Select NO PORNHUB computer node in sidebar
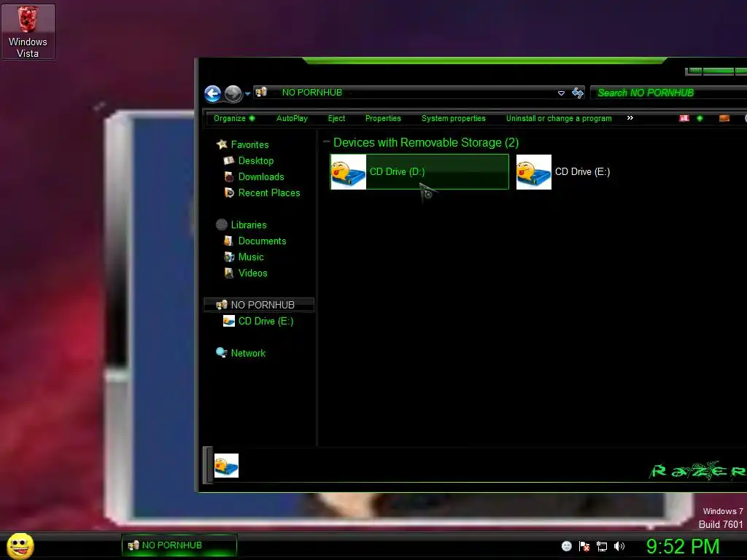The height and width of the screenshot is (560, 747). 259,305
